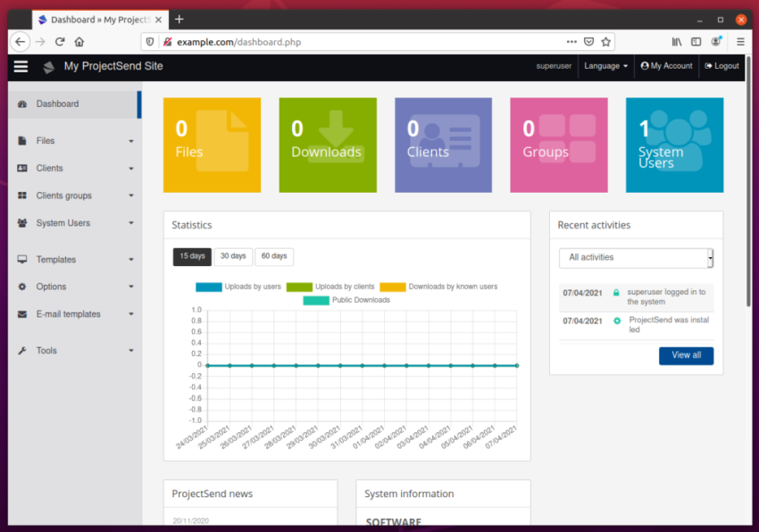Expand the Files sidebar submenu
This screenshot has width=759, height=532.
point(131,141)
